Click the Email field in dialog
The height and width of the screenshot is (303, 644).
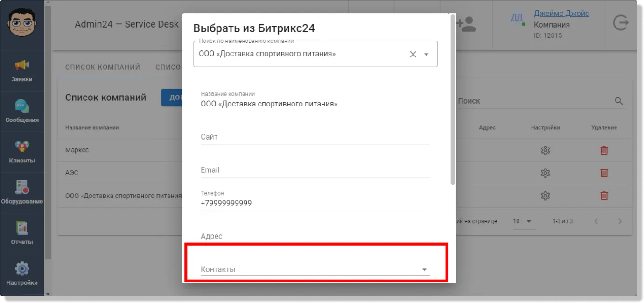pos(315,170)
